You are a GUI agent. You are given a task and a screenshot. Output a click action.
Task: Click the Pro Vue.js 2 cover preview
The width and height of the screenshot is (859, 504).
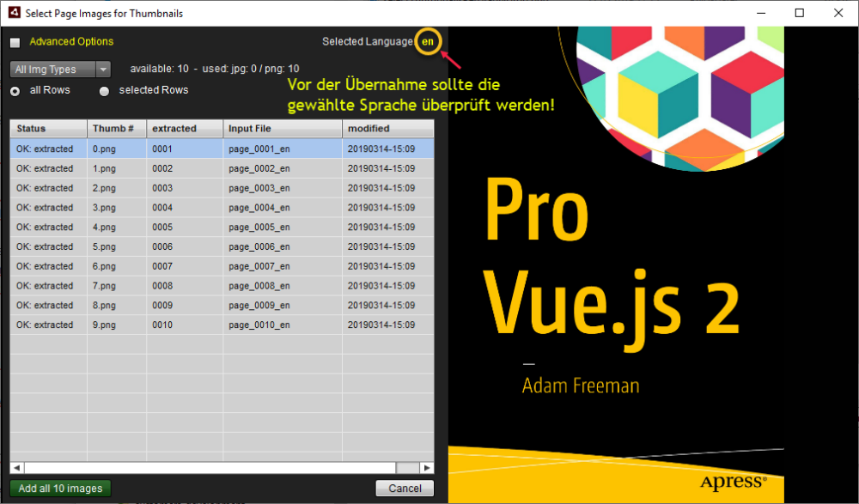[616, 264]
